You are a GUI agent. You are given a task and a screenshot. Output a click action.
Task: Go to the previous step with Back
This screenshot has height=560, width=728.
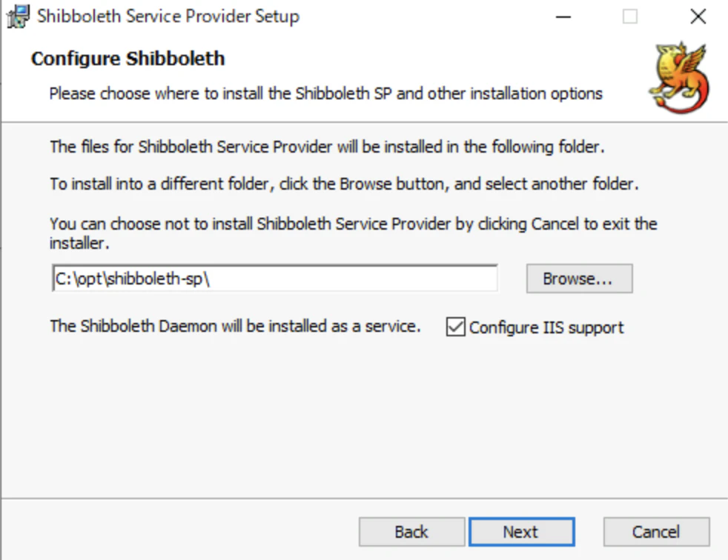pos(411,532)
